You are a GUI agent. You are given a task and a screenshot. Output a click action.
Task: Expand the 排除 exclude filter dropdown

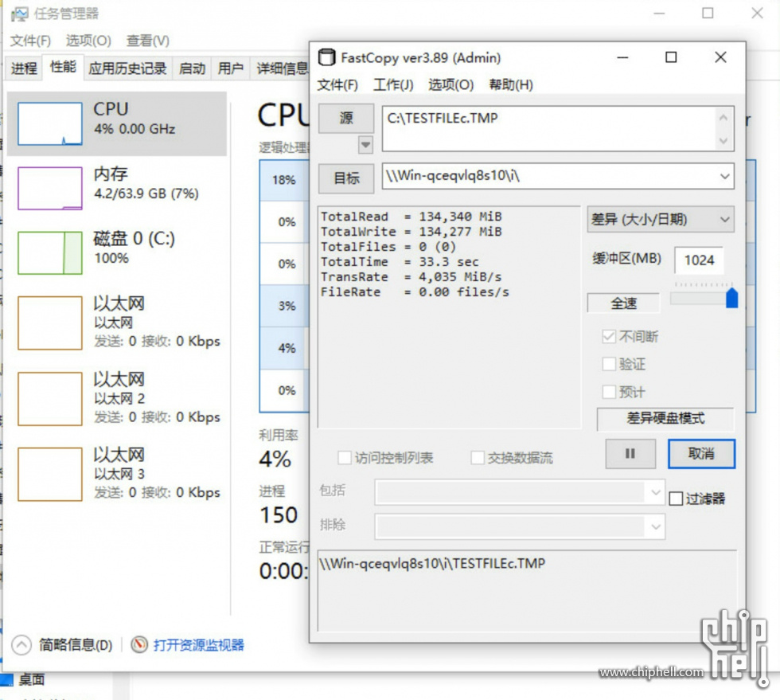pos(656,526)
